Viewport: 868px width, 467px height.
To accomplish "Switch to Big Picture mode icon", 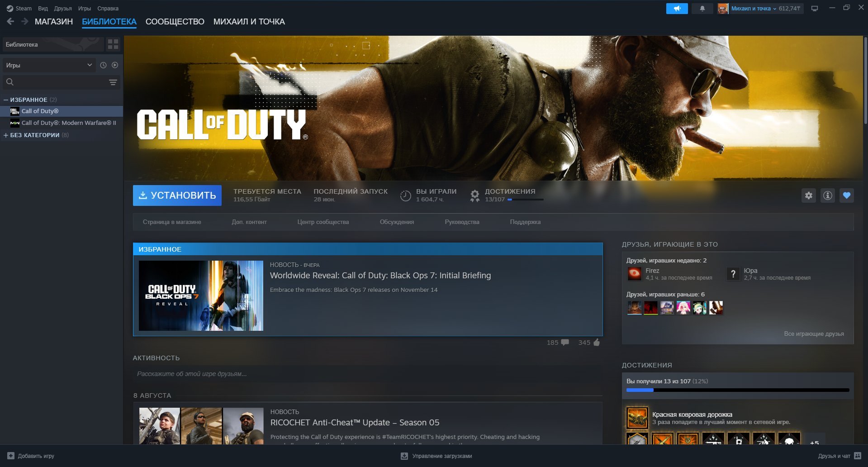I will coord(815,9).
